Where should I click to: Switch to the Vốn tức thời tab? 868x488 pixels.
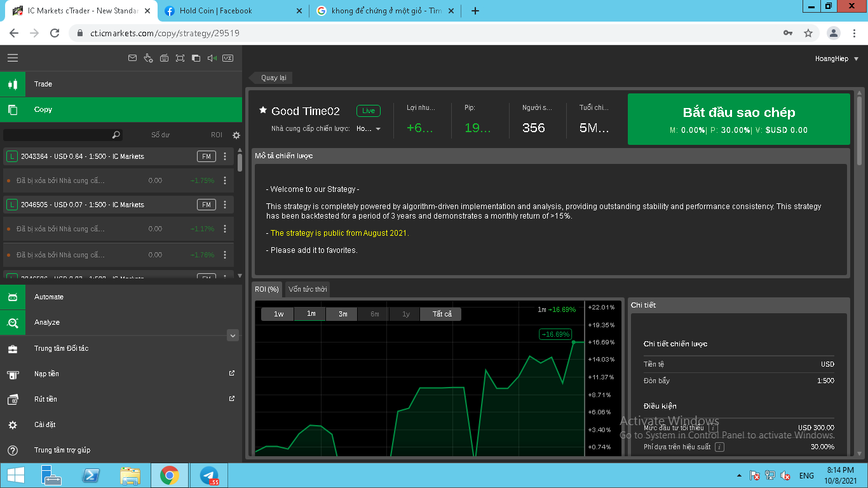tap(308, 289)
